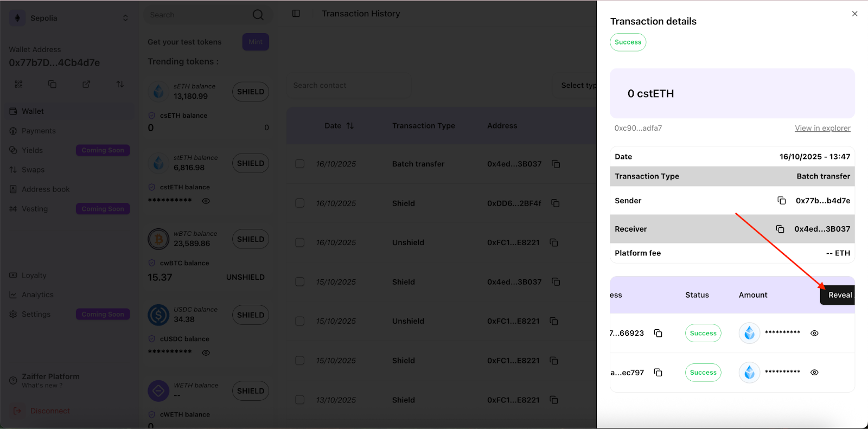Open the Vesting menu item
The image size is (868, 429).
click(x=69, y=209)
